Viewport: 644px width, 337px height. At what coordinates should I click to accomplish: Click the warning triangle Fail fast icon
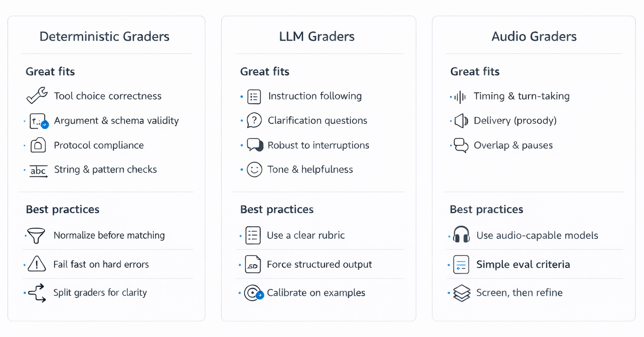click(x=37, y=264)
